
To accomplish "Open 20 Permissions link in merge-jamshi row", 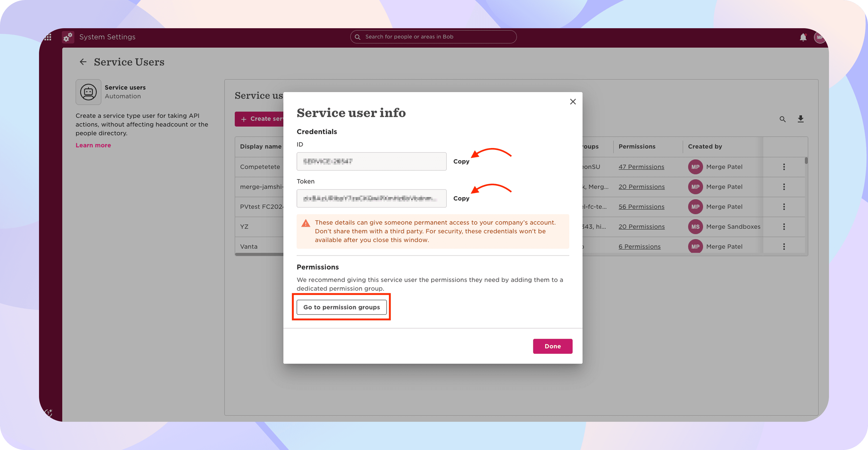I will 642,187.
